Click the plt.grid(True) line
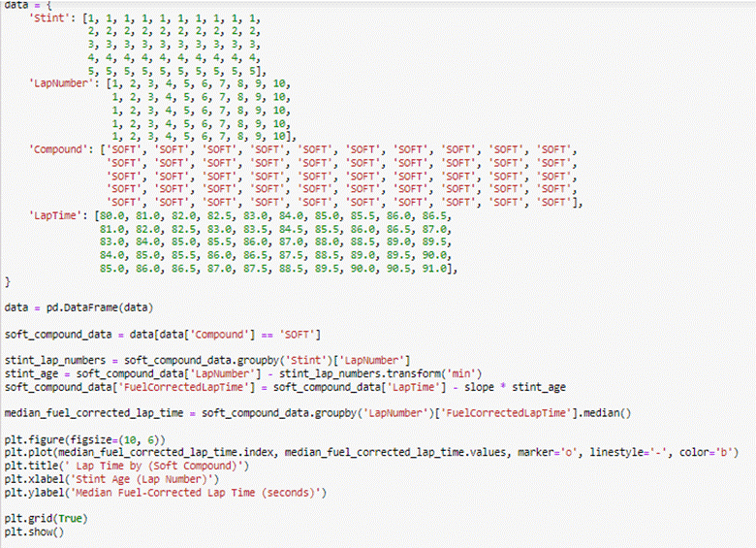Viewport: 756px width, 548px height. [x=46, y=519]
